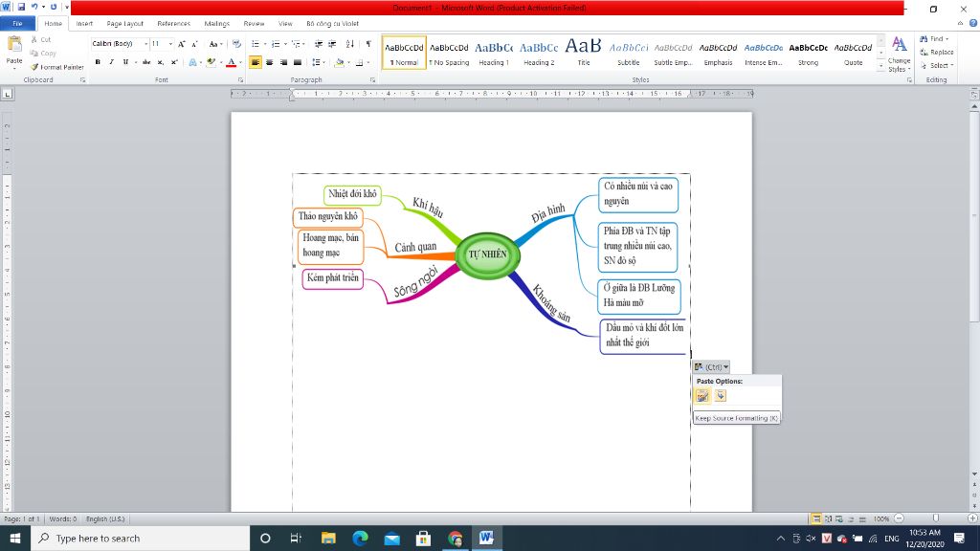Open the File tab

17,24
